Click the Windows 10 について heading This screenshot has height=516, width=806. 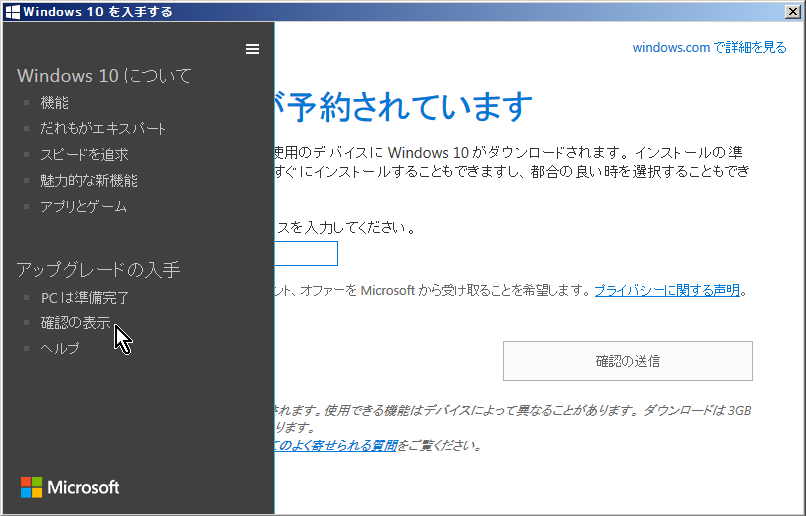[104, 76]
